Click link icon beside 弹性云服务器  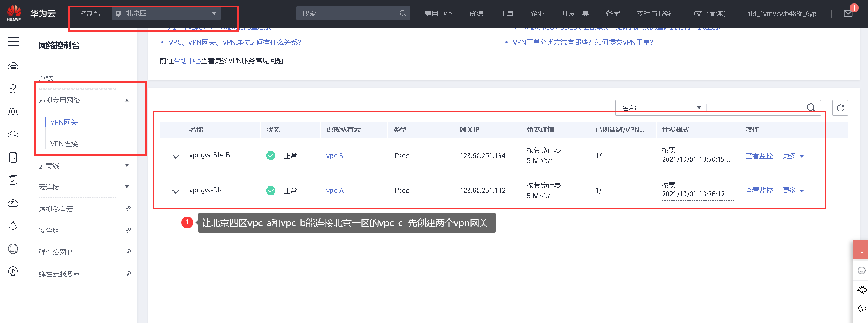(x=128, y=274)
